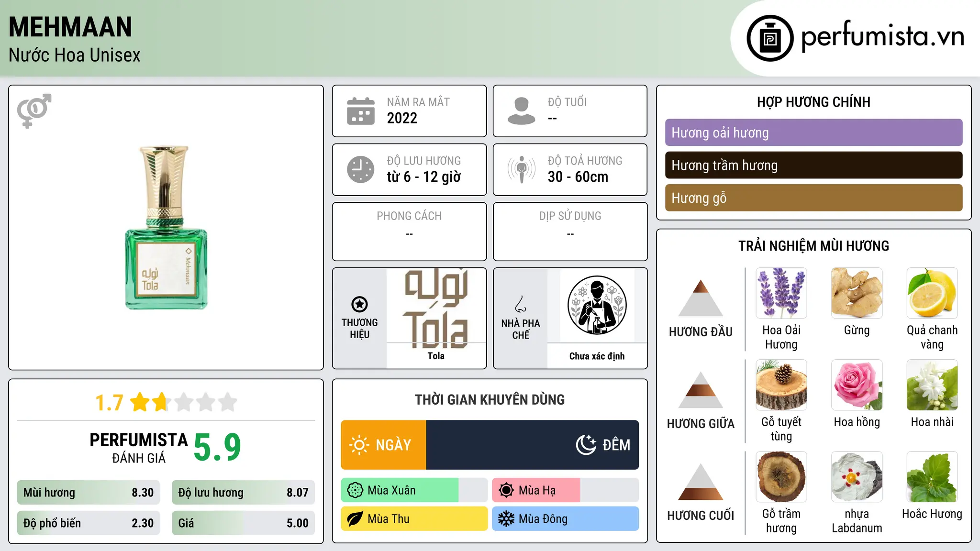Image resolution: width=980 pixels, height=551 pixels.
Task: Click the Mùa Hạ season bar
Action: pos(565,490)
